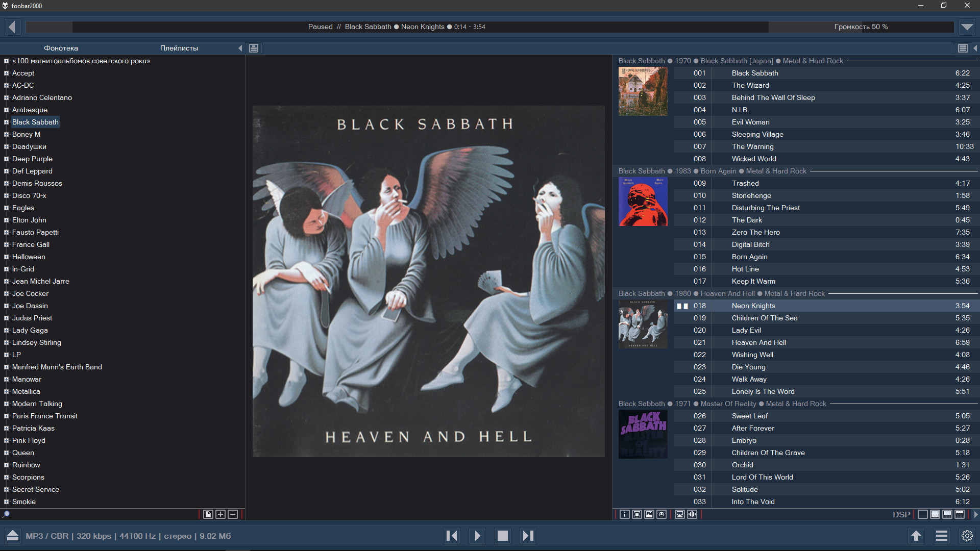Image resolution: width=980 pixels, height=551 pixels.
Task: Collapse all nodes with the minus button
Action: coord(233,514)
